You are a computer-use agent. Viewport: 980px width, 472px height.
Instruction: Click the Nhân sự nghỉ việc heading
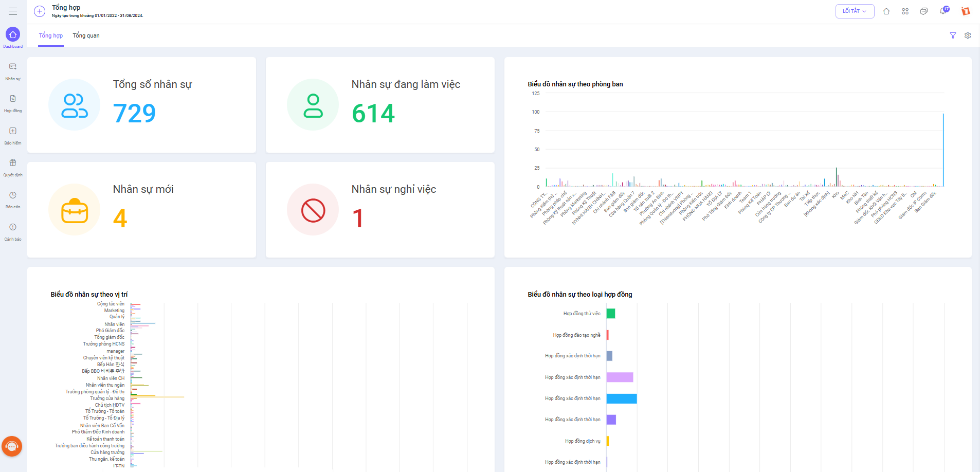pyautogui.click(x=394, y=189)
